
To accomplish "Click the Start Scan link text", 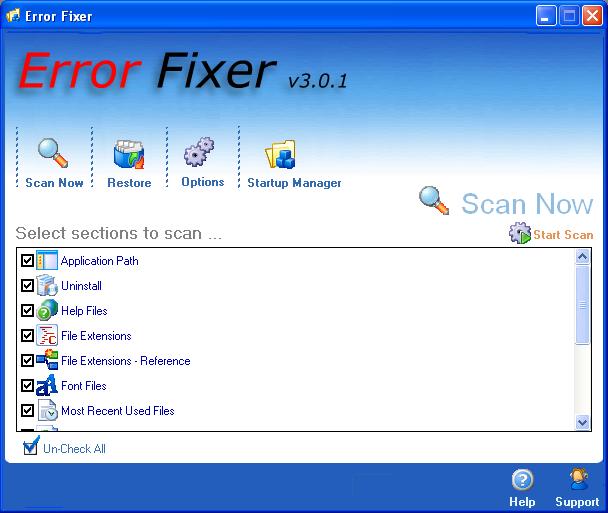I will (563, 235).
